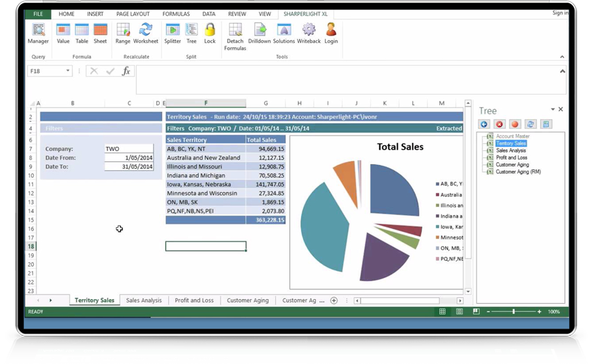
Task: Show more sheet tabs via ellipsis
Action: click(322, 300)
